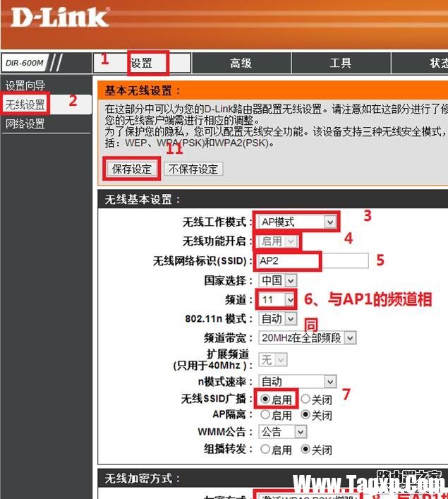Switch to the 高级 tab

coord(241,63)
